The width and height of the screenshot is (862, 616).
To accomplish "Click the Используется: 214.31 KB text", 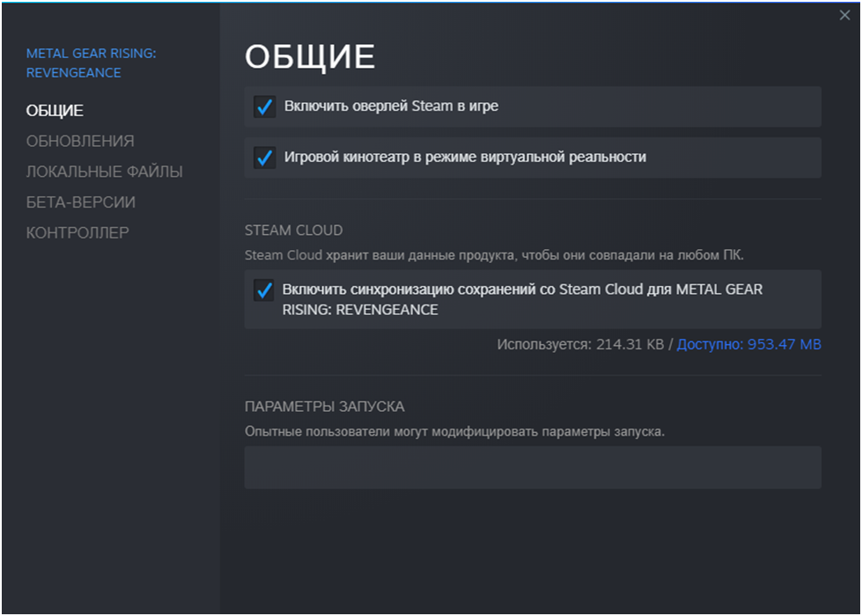I will pos(580,345).
